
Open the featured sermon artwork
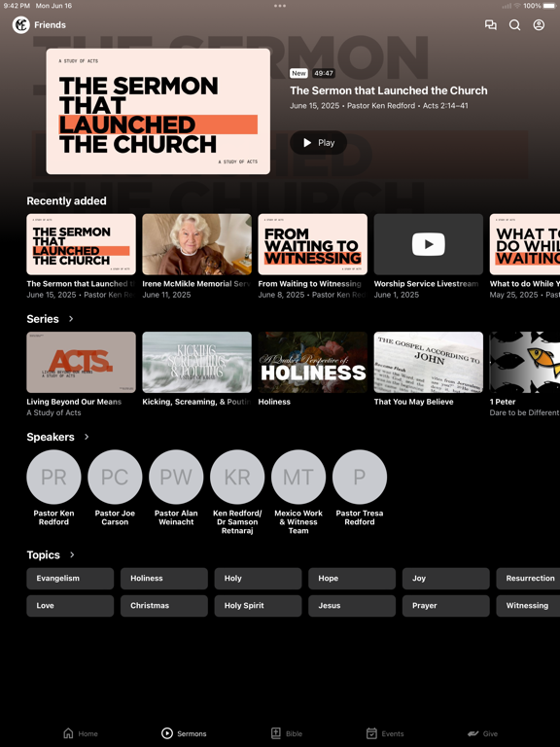[158, 112]
